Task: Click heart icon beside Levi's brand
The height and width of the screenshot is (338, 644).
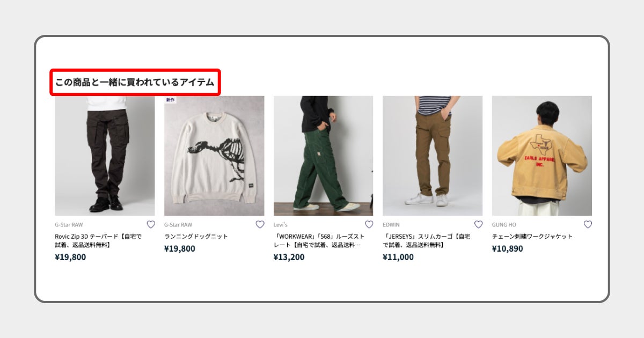Action: tap(369, 225)
